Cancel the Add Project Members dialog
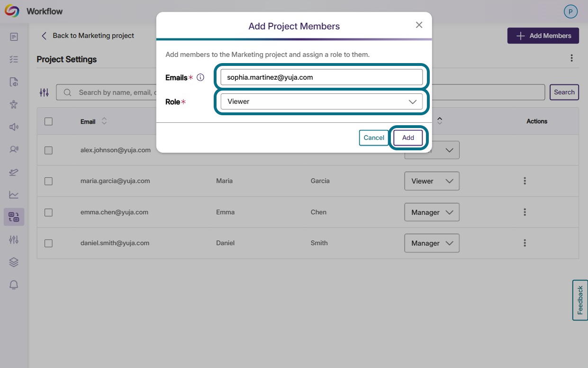 [374, 138]
